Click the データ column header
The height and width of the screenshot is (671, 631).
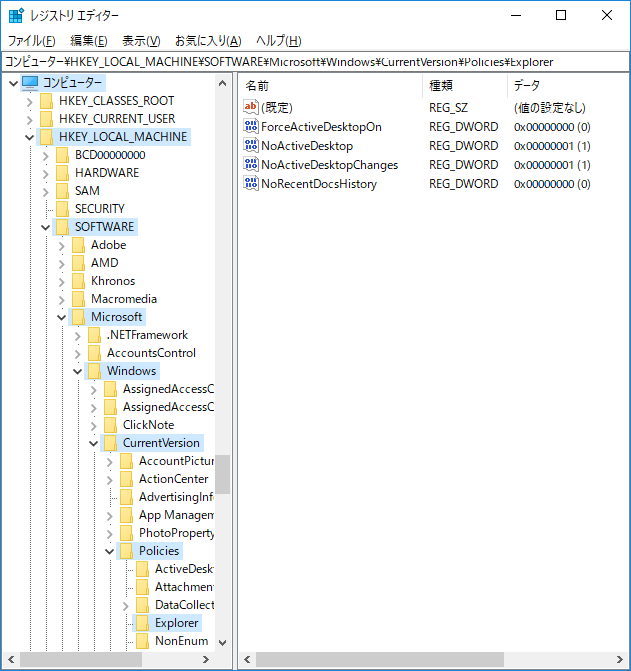[568, 86]
